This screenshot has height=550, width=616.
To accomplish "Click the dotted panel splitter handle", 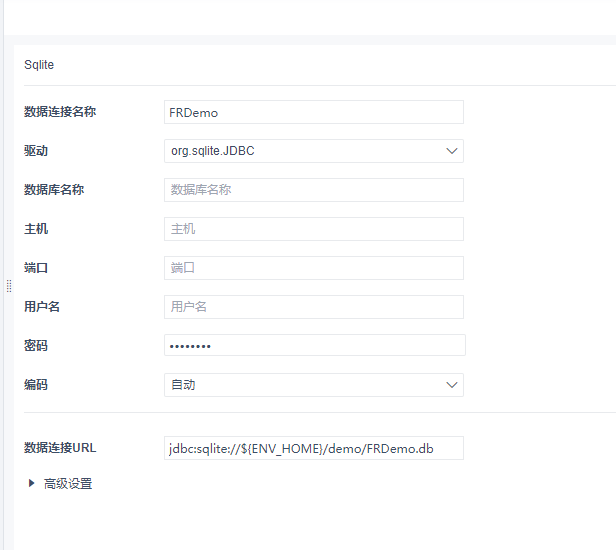I will [9, 286].
